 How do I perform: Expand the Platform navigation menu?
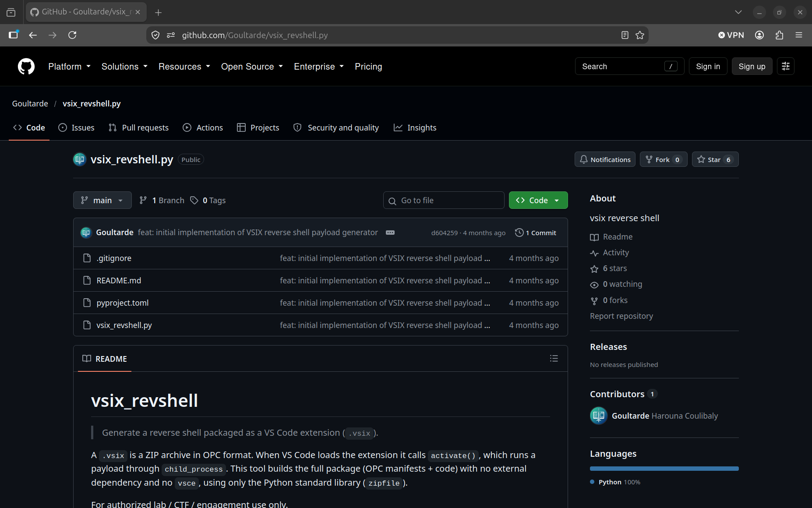coord(70,67)
